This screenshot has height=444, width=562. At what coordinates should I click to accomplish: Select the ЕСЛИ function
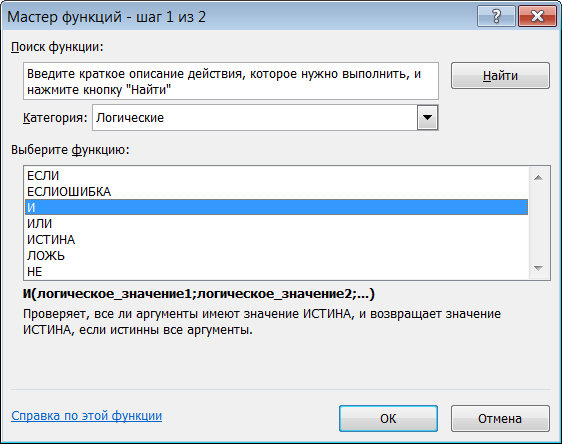[276, 176]
